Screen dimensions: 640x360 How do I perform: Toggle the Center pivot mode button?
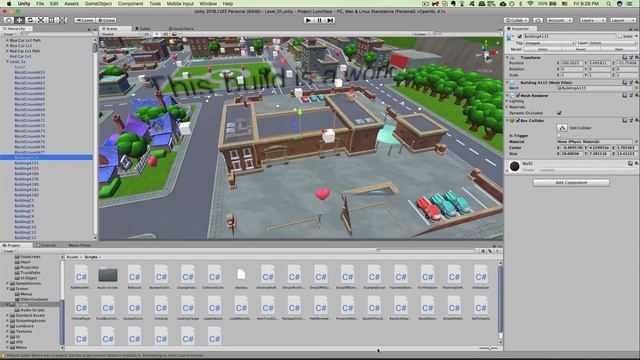[85, 20]
